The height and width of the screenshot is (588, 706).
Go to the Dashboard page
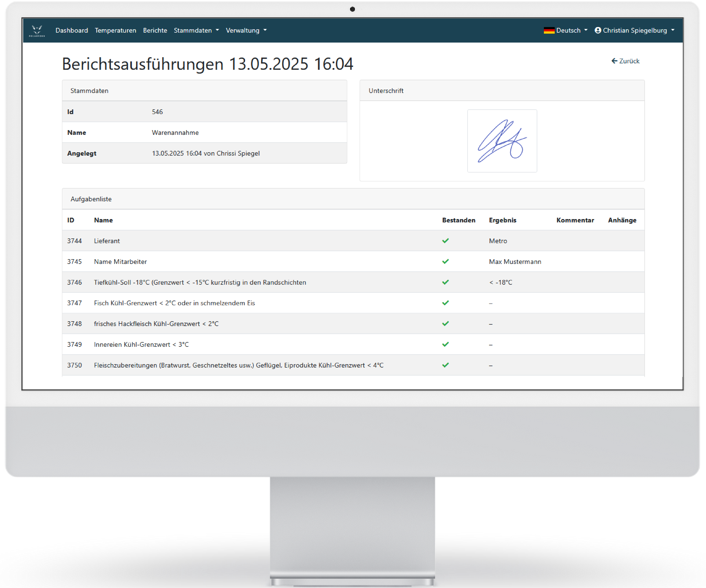point(72,30)
